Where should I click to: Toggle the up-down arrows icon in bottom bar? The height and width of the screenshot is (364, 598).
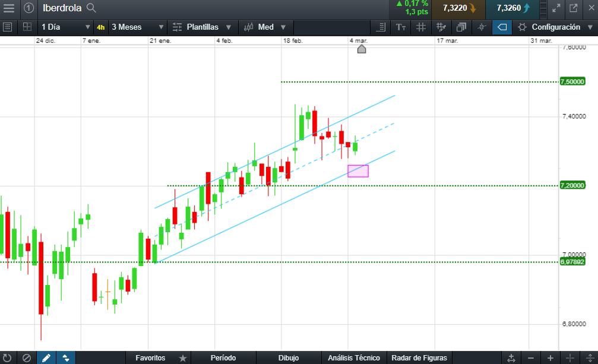click(x=65, y=358)
